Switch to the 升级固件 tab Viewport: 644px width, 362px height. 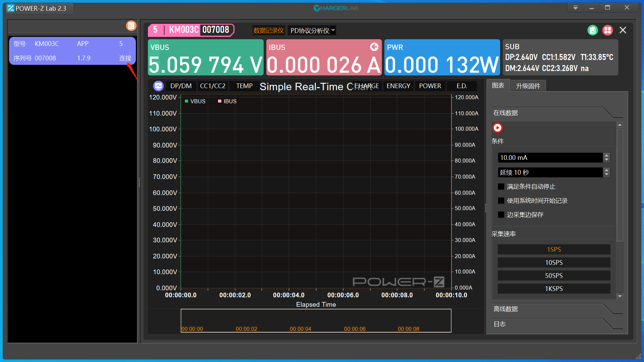pos(528,86)
